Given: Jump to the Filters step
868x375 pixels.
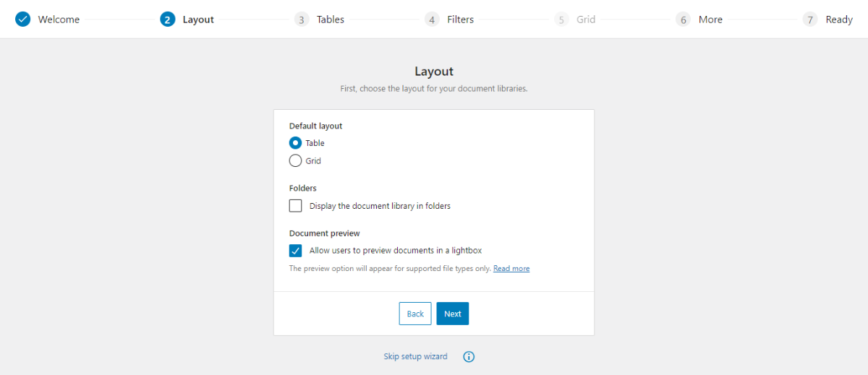Looking at the screenshot, I should coord(450,20).
